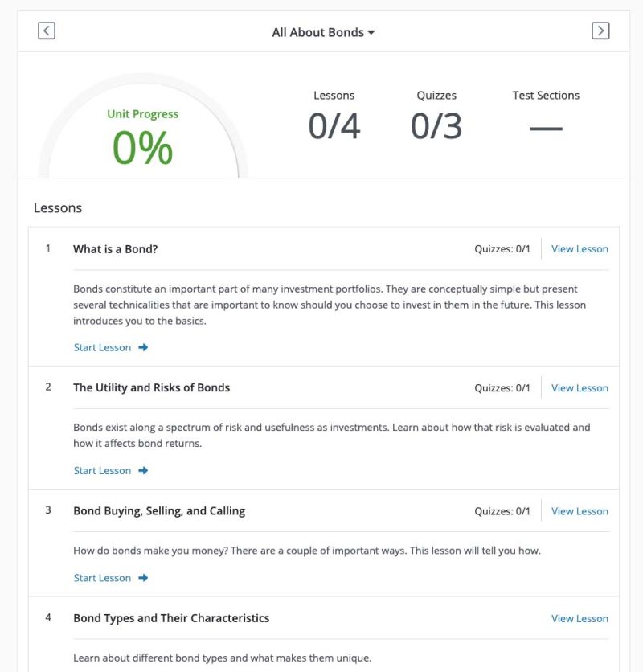Click the previous unit left arrow icon
The width and height of the screenshot is (643, 672).
click(47, 31)
